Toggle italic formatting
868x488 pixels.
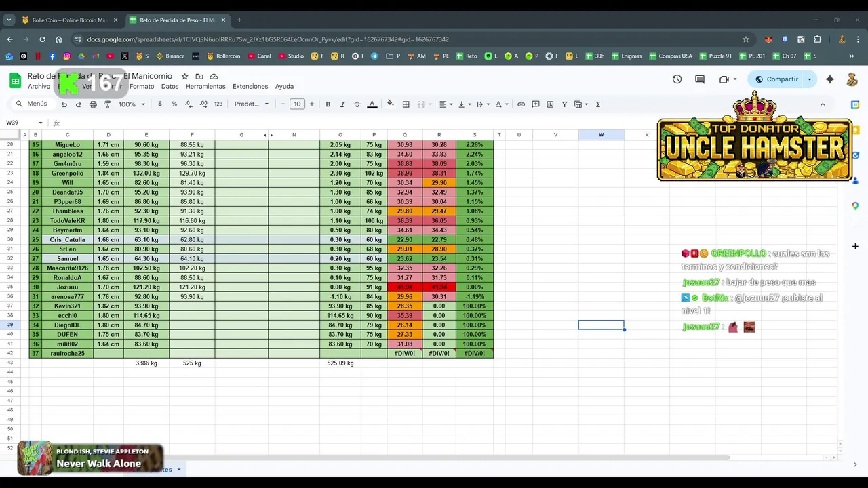pyautogui.click(x=342, y=104)
